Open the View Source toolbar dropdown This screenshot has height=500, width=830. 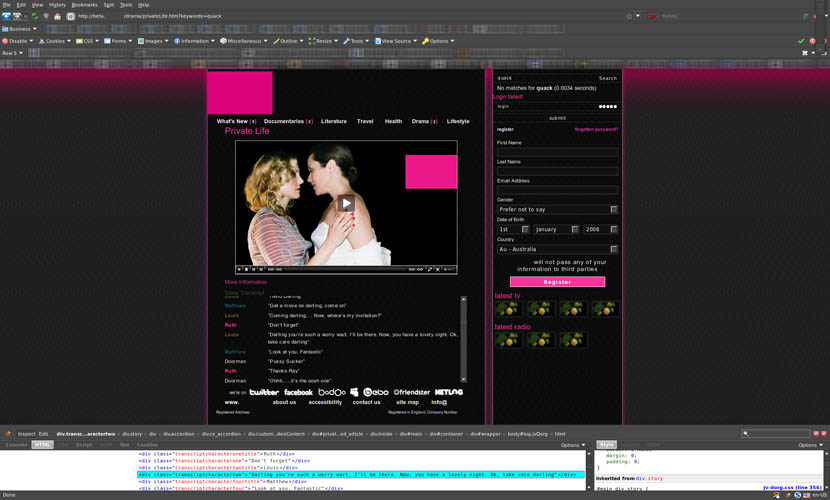tap(396, 41)
